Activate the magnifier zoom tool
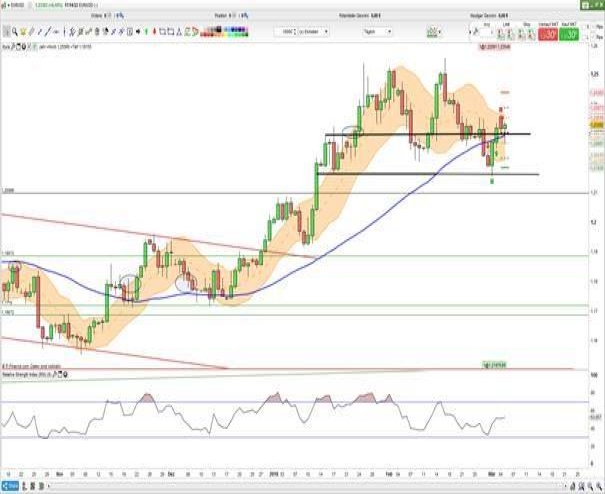This screenshot has height=494, width=605. point(15,32)
